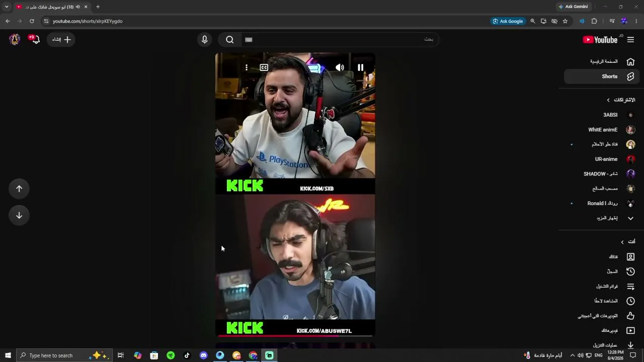
Task: Open the account avatar menu
Action: (x=15, y=39)
